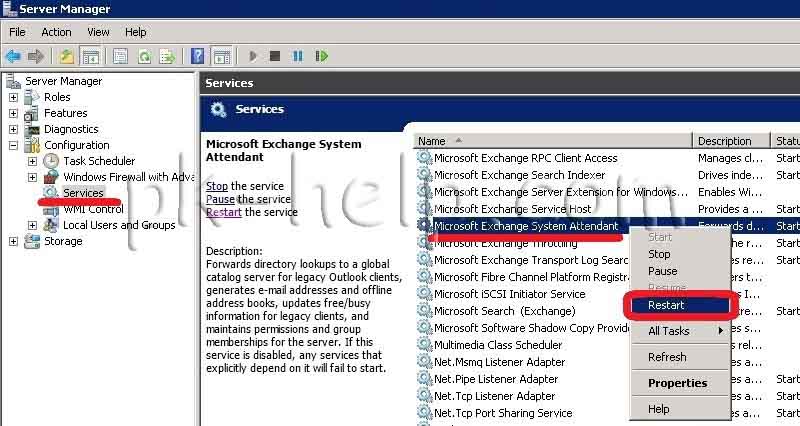Click the Up one level folder icon
Screen dimensions: 800x426
[66, 56]
